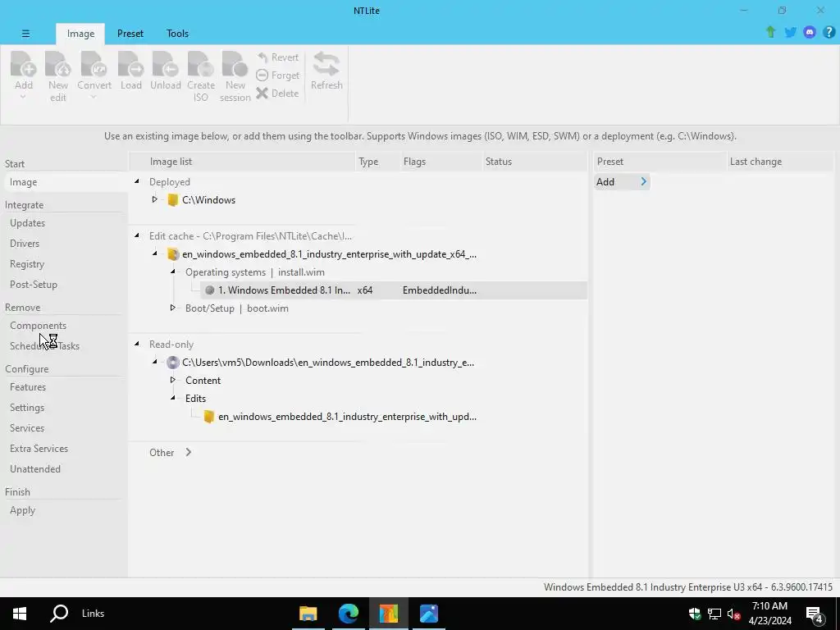Click the New session toolbar icon
The width and height of the screenshot is (840, 630).
pyautogui.click(x=235, y=64)
